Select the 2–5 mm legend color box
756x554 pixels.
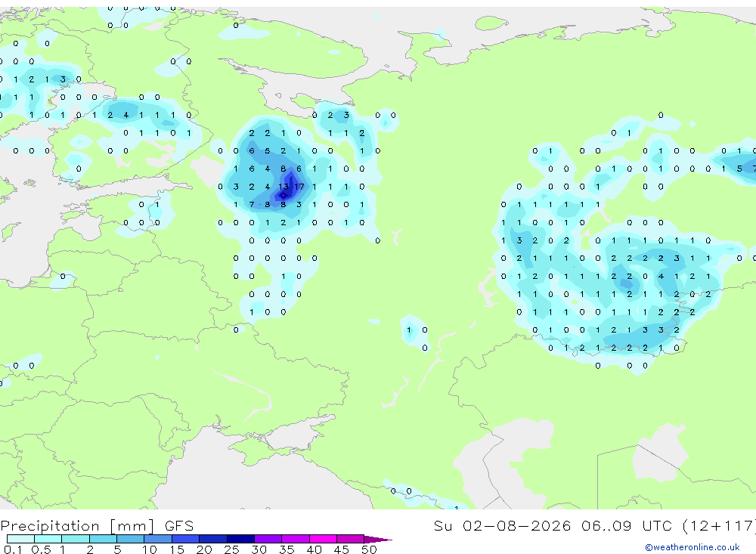tap(103, 539)
